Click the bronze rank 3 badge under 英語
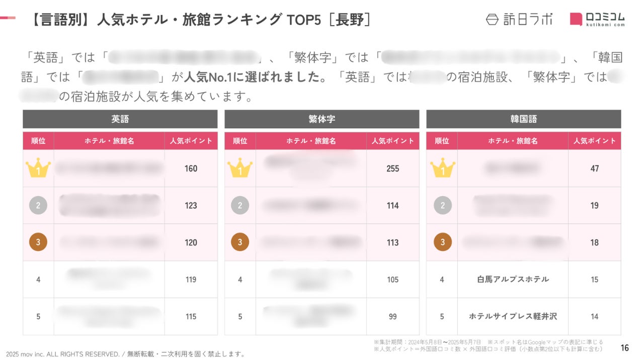The width and height of the screenshot is (644, 362). (x=38, y=242)
